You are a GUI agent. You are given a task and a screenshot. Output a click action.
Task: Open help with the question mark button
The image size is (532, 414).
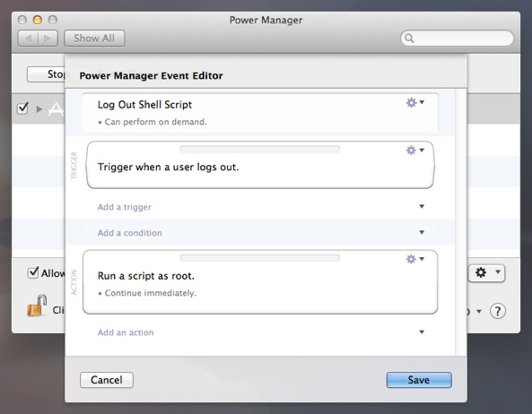[497, 311]
